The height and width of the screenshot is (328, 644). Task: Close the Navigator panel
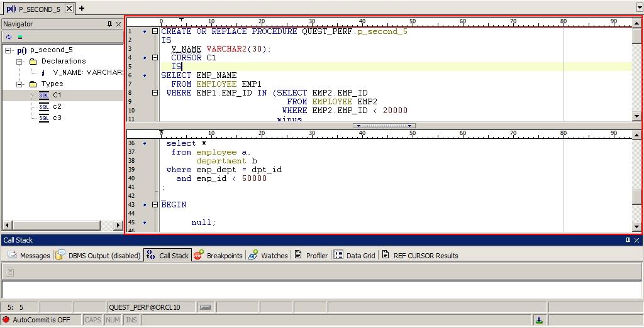pyautogui.click(x=119, y=24)
